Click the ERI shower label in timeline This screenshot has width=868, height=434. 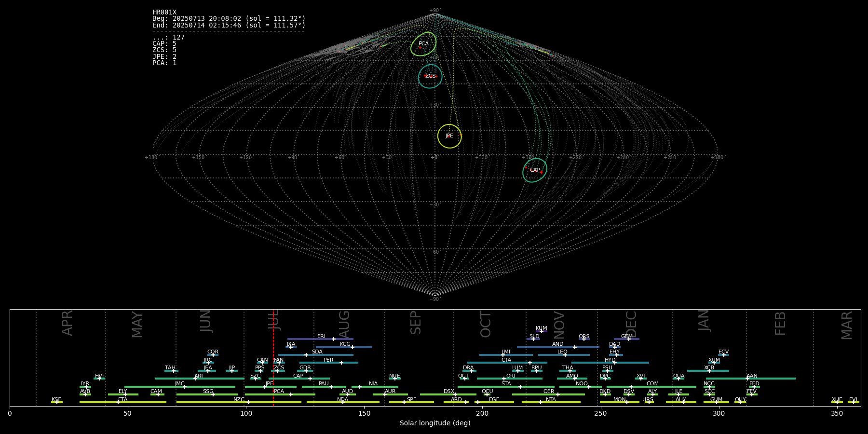[x=321, y=337]
